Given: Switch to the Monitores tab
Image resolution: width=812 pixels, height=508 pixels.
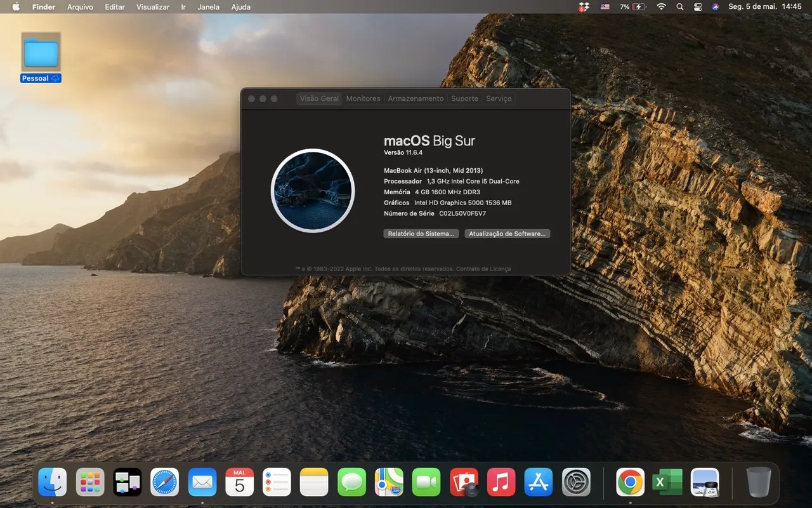Looking at the screenshot, I should click(363, 98).
